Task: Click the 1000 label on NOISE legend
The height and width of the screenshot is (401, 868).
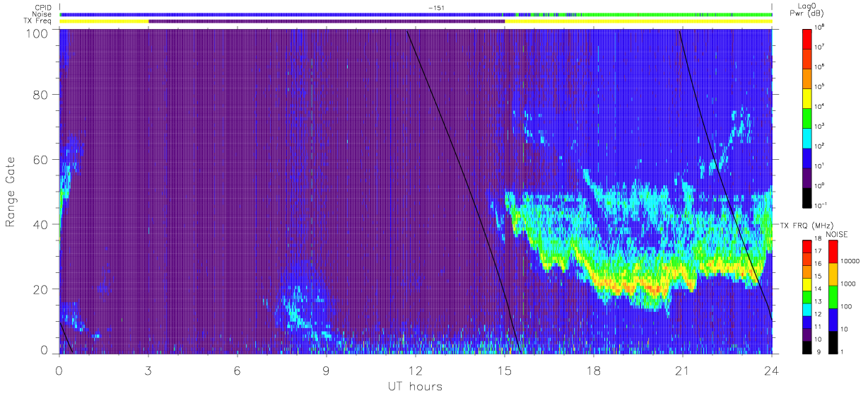Action: point(849,284)
